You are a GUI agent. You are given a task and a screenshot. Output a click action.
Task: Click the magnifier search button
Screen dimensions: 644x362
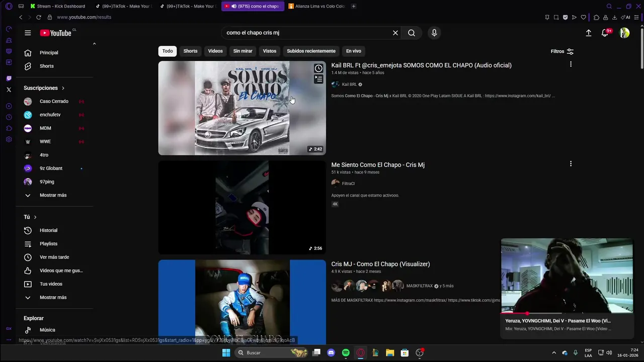[x=412, y=33]
